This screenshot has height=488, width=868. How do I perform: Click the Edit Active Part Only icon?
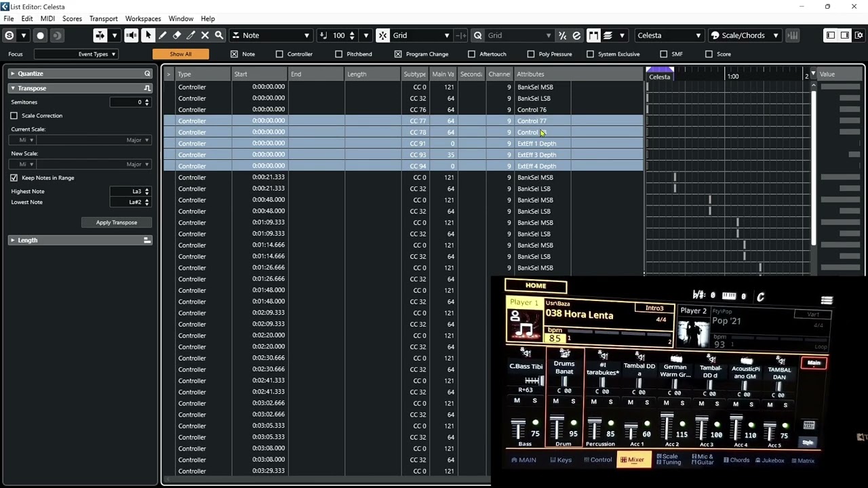tap(608, 35)
